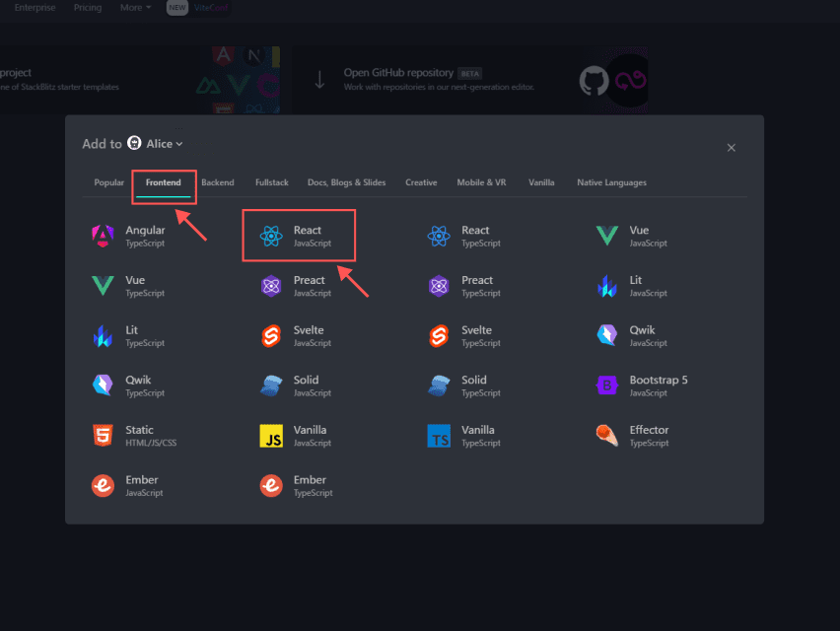
Task: Pick the Solid JavaScript logo
Action: 271,386
